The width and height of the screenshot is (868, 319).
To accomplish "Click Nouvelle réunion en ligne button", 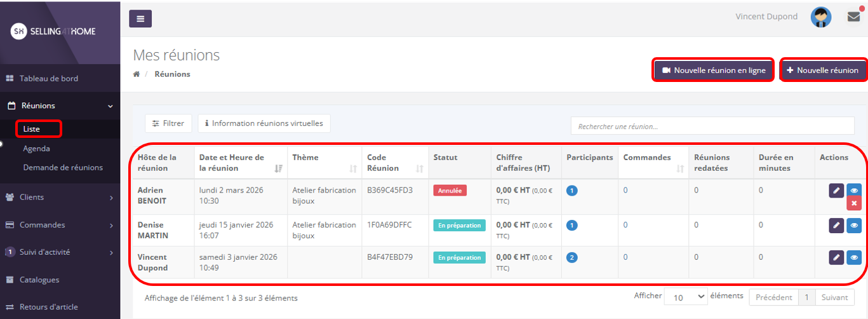I will tap(714, 70).
